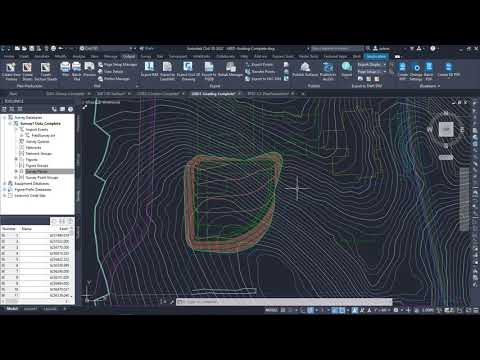Click View Details in Plot panel
This screenshot has height=360, width=480.
tap(111, 71)
